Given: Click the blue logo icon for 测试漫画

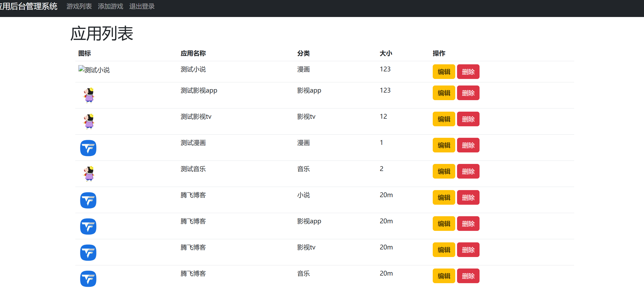Looking at the screenshot, I should 88,148.
